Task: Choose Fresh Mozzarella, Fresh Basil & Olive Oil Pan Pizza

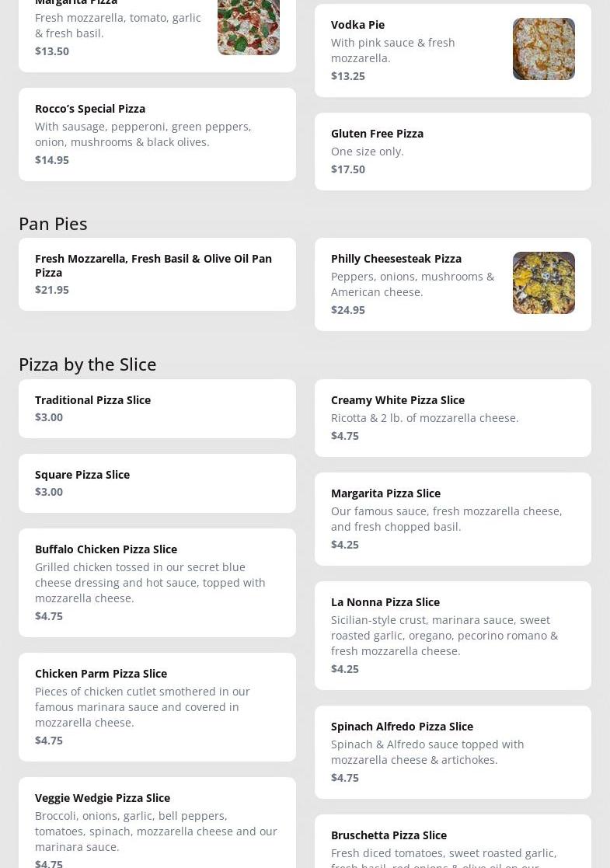Action: [x=157, y=274]
